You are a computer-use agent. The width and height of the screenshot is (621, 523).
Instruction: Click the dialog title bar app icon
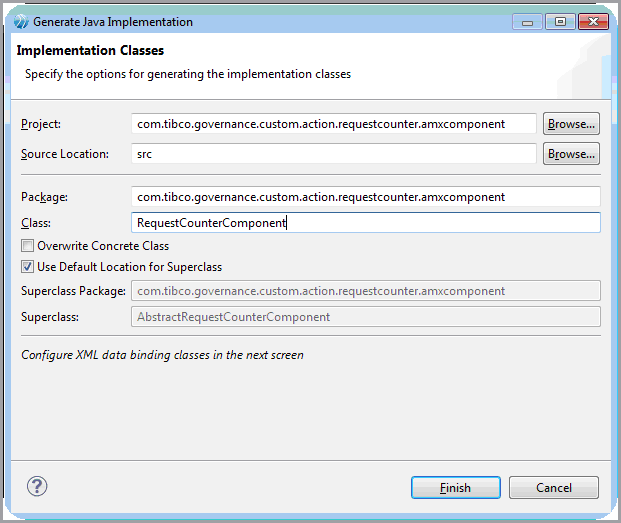21,21
